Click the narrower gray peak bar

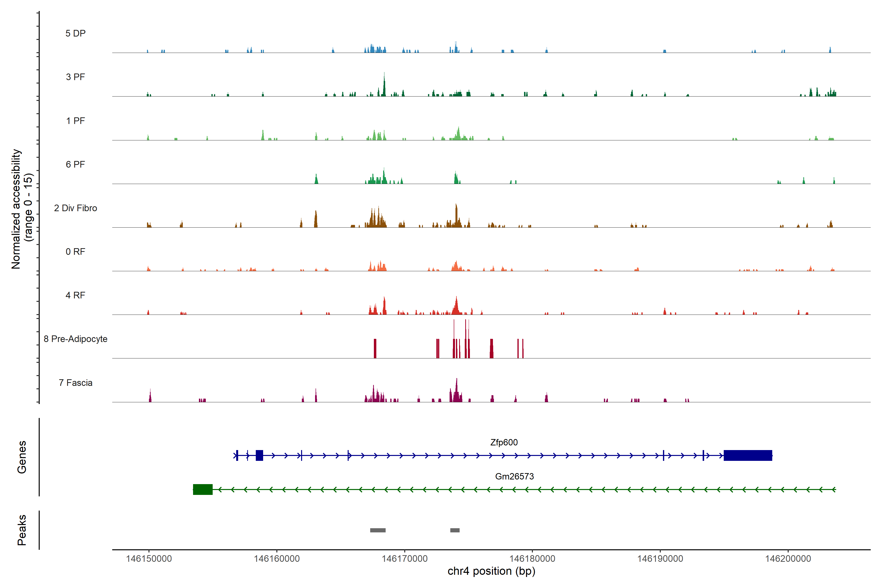tap(454, 530)
